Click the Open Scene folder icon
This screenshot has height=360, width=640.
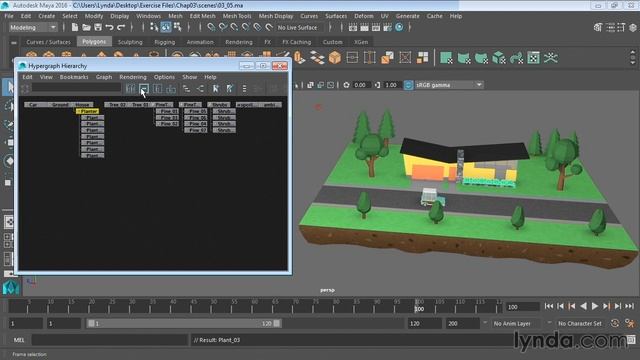(x=86, y=27)
